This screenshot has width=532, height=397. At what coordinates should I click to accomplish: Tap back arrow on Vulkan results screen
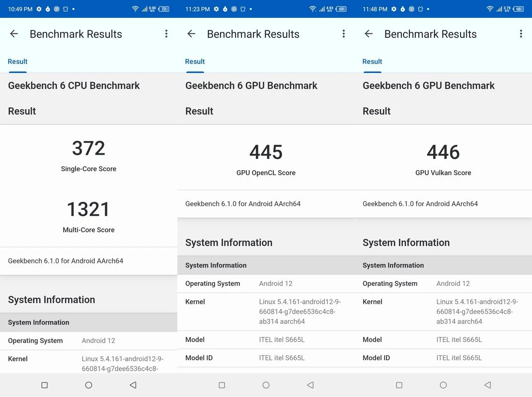(x=369, y=34)
